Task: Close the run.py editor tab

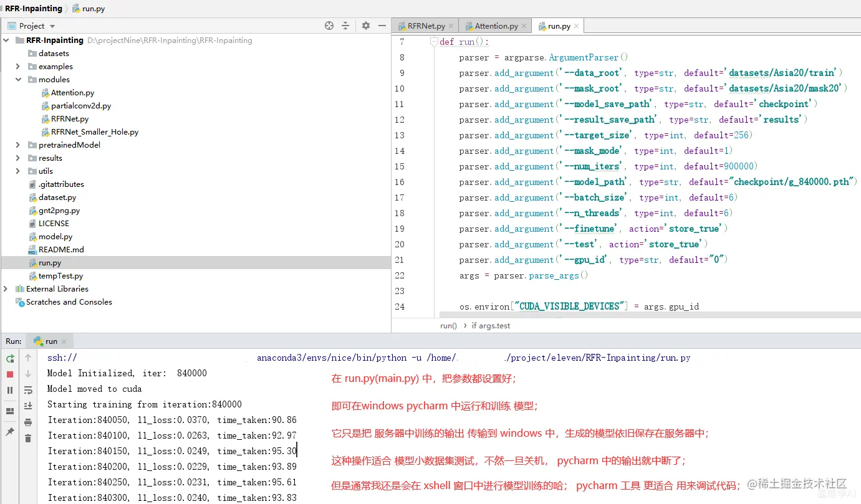Action: click(576, 26)
